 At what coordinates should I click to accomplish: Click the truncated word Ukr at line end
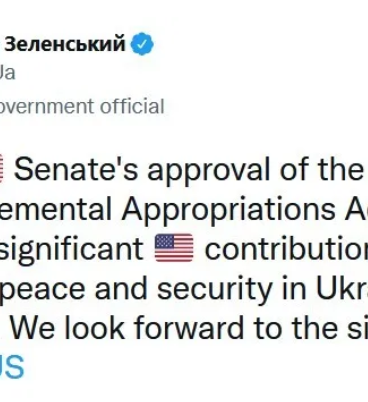click(x=342, y=289)
